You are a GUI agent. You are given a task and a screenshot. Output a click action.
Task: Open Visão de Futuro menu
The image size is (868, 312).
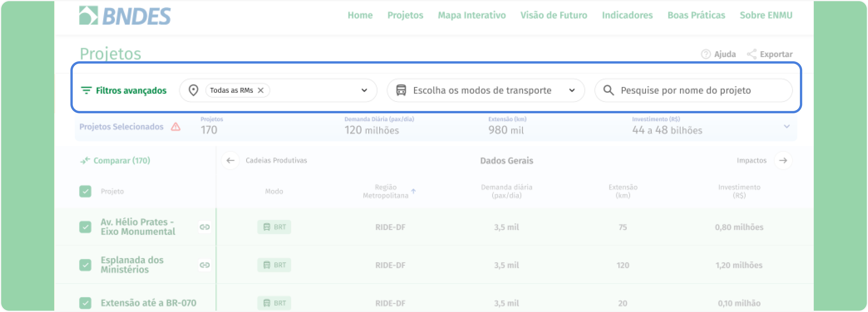click(554, 15)
